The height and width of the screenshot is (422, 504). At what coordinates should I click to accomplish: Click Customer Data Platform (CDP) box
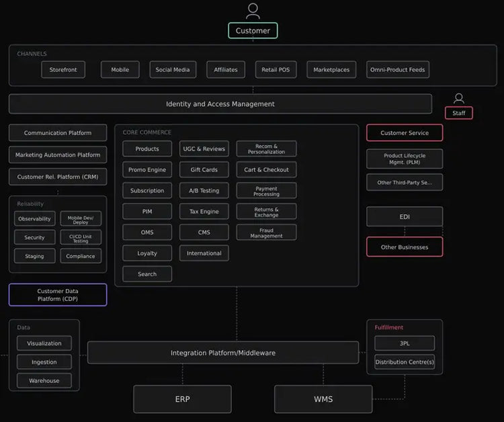[58, 295]
